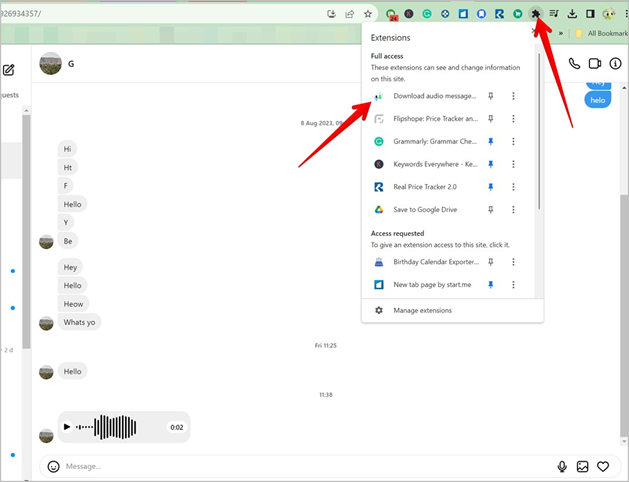Compose a new message with the pencil icon

click(8, 70)
